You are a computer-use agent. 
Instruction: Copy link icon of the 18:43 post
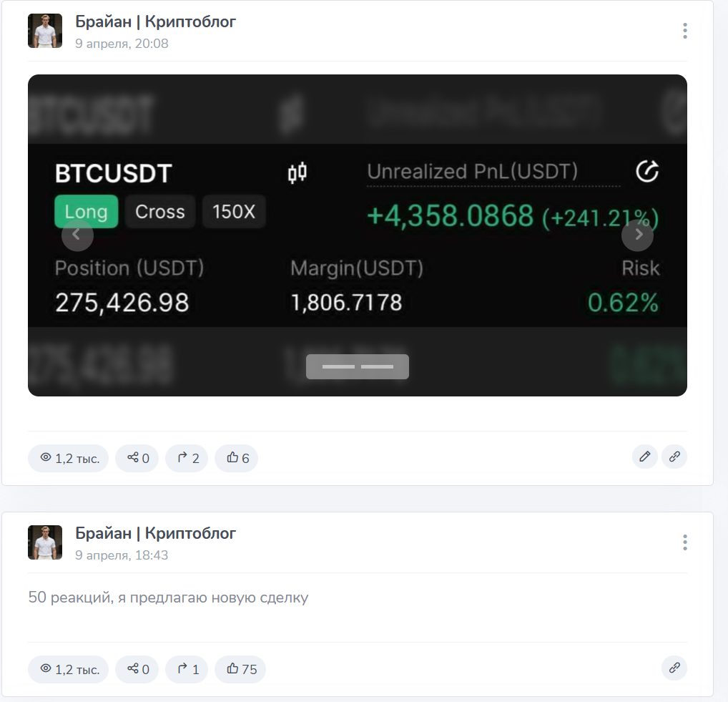(674, 668)
